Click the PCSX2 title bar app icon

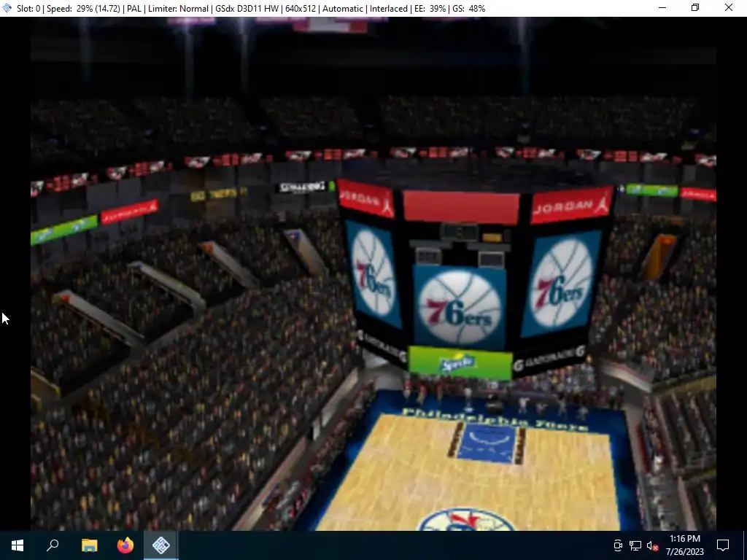pos(7,8)
